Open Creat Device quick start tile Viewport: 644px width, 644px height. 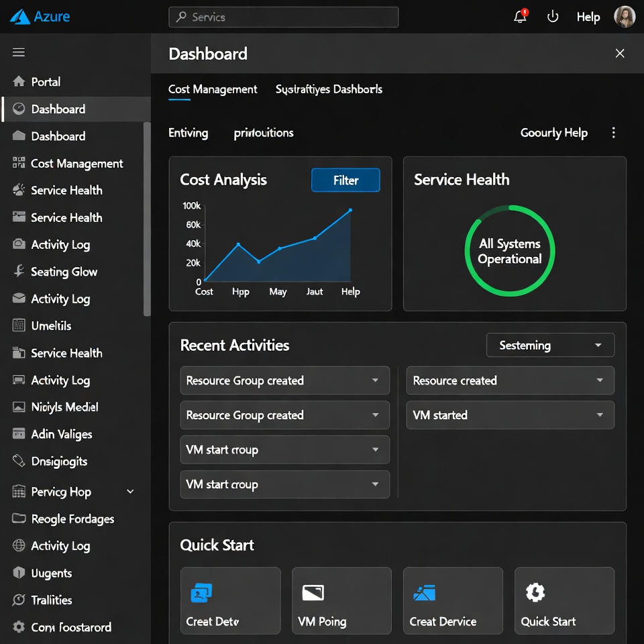pyautogui.click(x=453, y=600)
